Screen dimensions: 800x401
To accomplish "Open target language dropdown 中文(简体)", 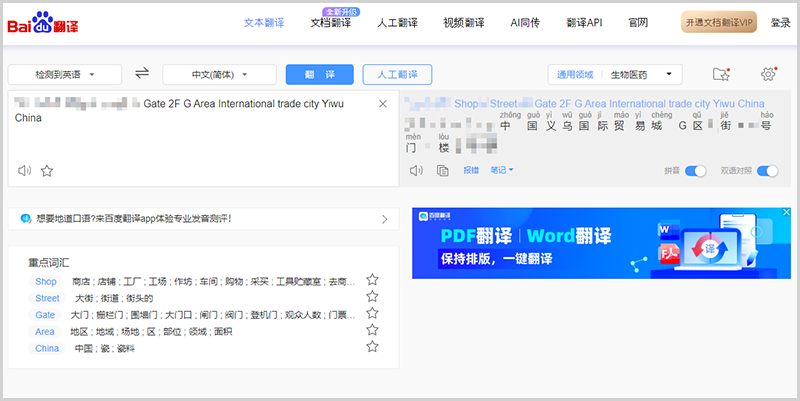I will click(x=219, y=74).
